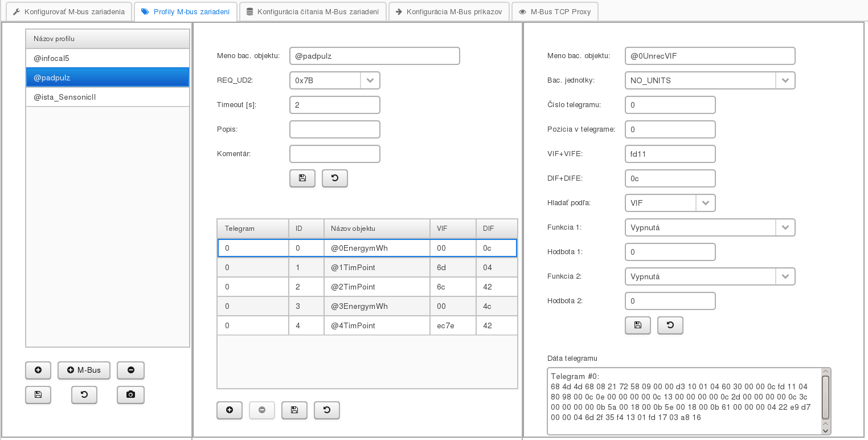868x440 pixels.
Task: Click the M-Bus add button
Action: (x=84, y=370)
